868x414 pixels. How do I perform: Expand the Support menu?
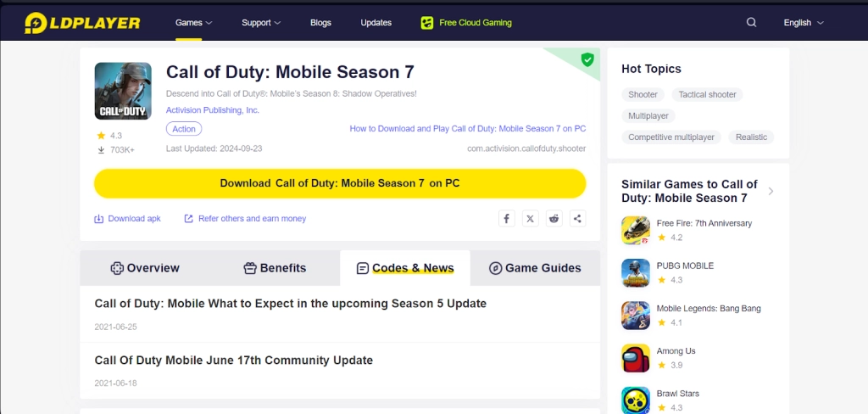point(261,23)
